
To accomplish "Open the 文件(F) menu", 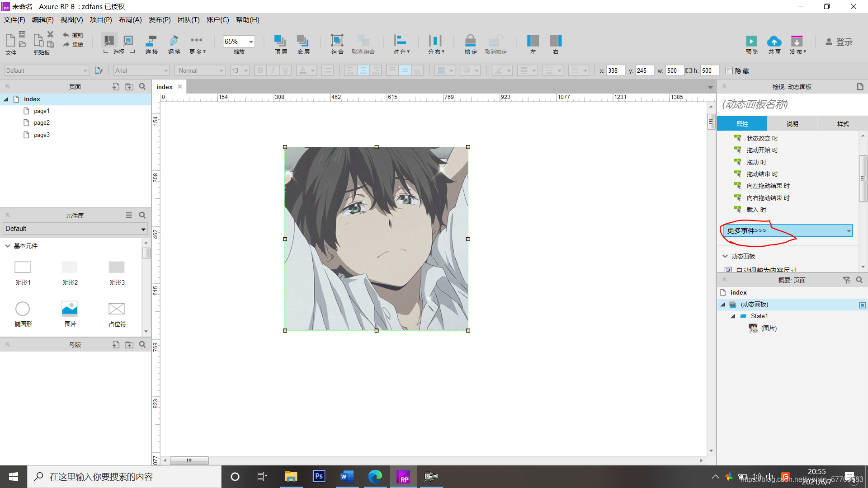I will [14, 20].
